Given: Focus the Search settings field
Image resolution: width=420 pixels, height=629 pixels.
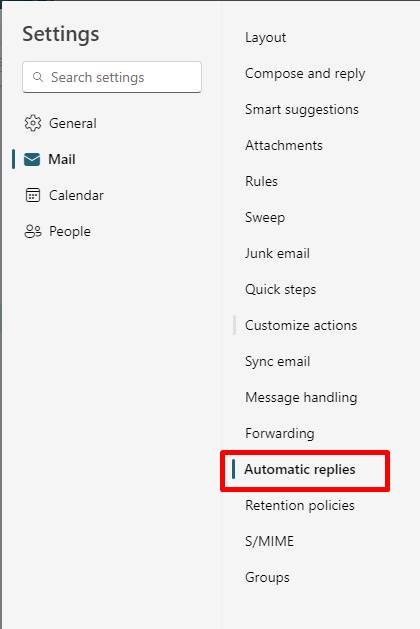Looking at the screenshot, I should [112, 77].
